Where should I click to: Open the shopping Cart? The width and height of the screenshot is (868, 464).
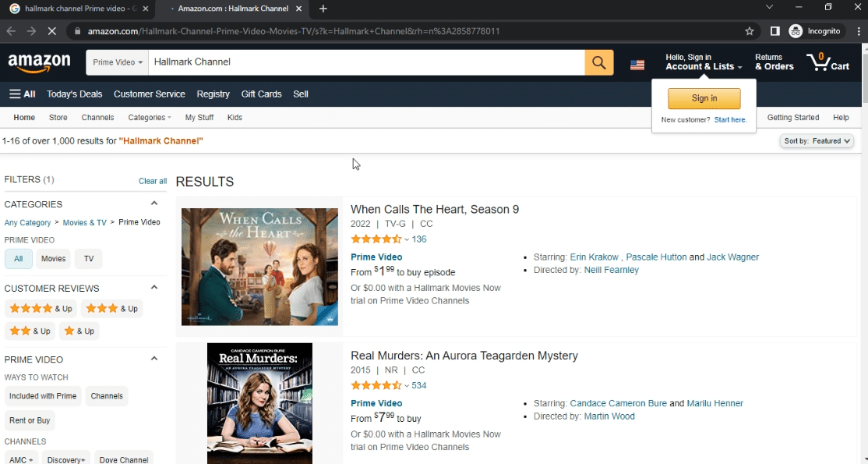point(827,62)
